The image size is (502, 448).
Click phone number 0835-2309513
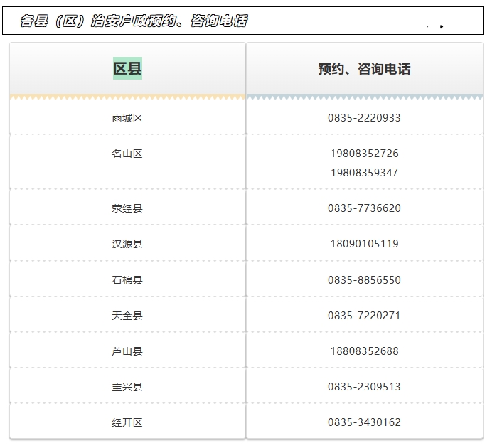tap(364, 387)
